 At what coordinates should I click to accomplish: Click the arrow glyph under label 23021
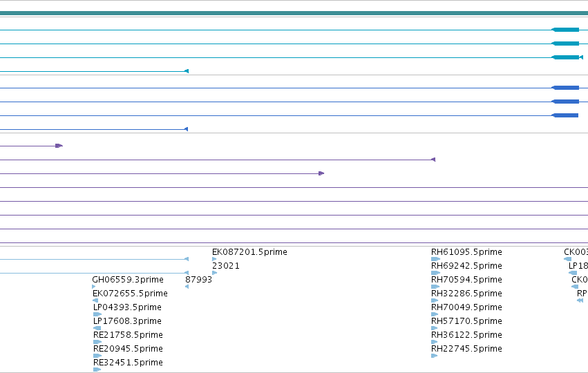tap(214, 273)
